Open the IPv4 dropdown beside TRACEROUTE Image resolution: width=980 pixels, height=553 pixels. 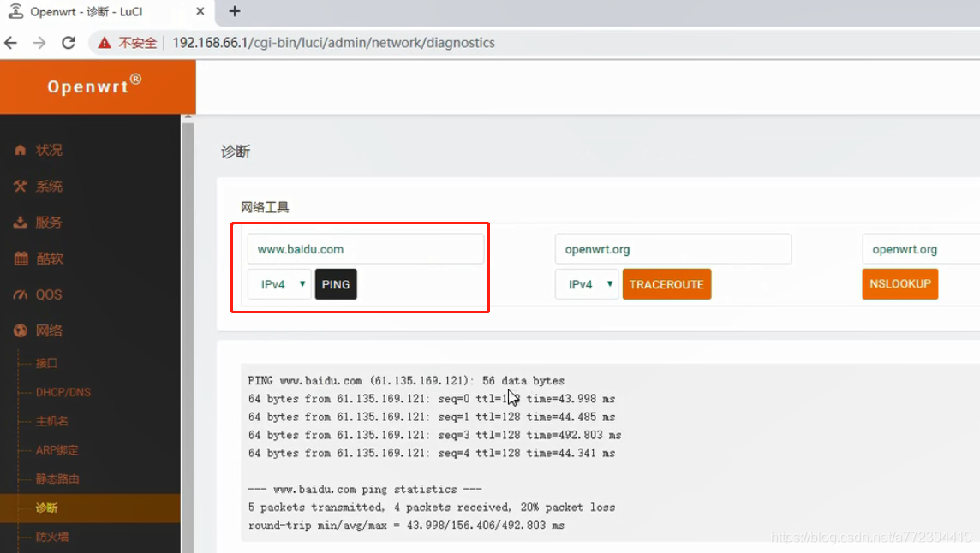tap(587, 284)
